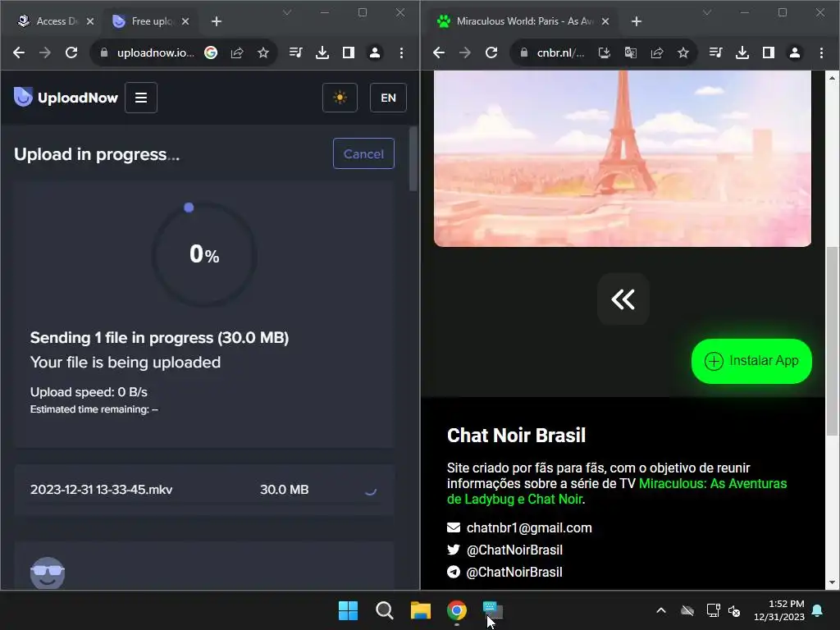Open Chrome menu in right browser window
The width and height of the screenshot is (840, 630).
(821, 52)
